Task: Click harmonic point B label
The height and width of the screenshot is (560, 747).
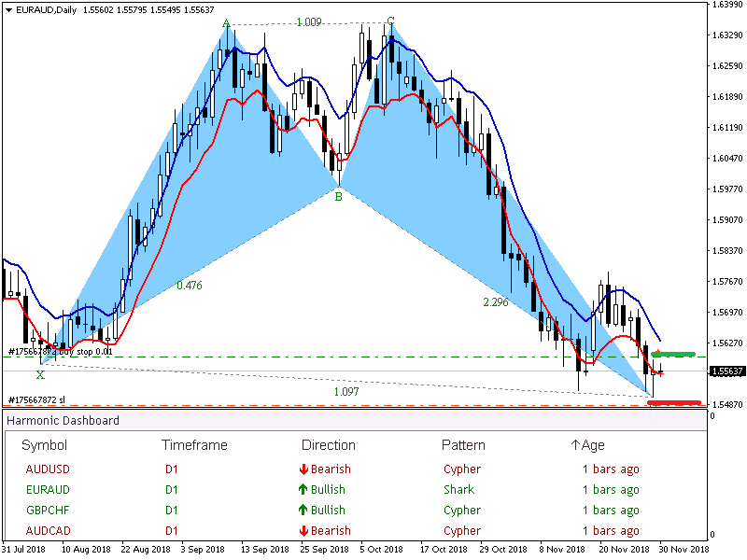Action: (338, 196)
